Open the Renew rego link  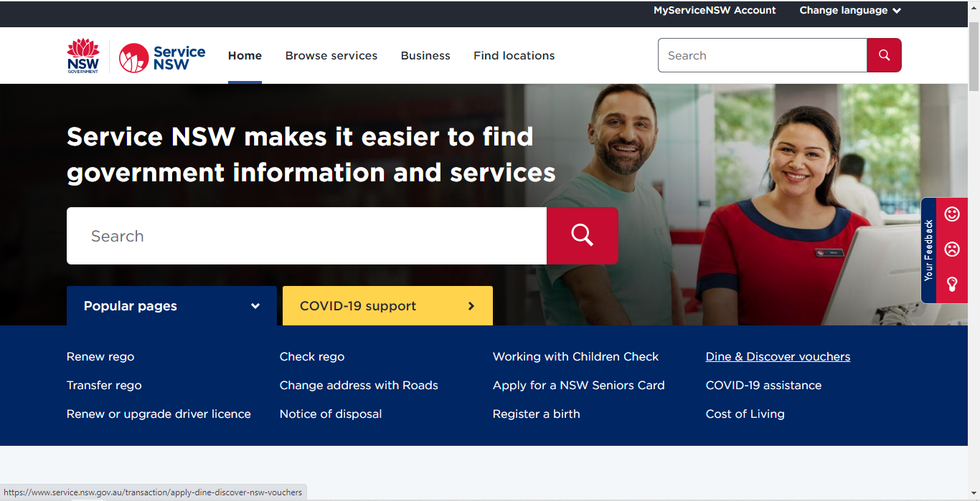point(100,356)
